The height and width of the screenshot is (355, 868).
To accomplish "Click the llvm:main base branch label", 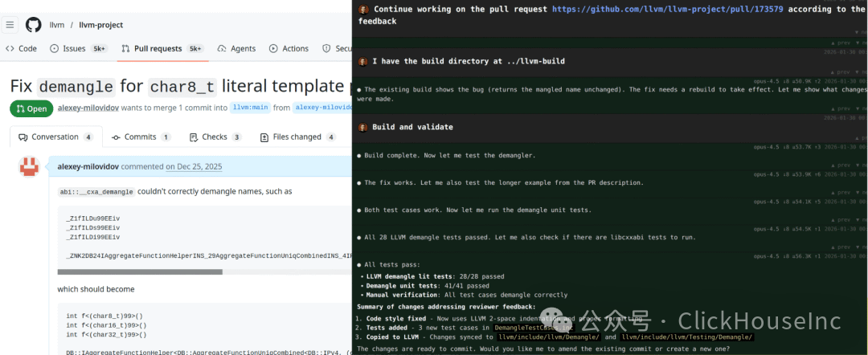I will 250,108.
